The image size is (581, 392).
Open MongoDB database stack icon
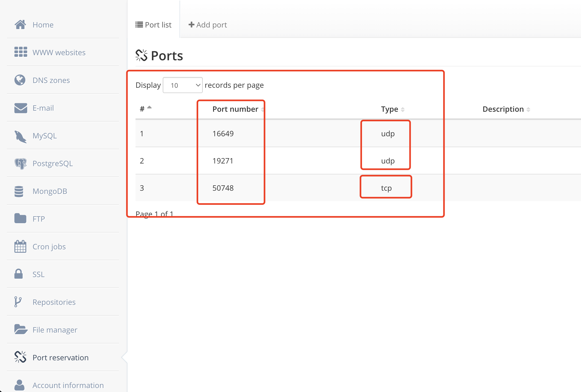(19, 191)
